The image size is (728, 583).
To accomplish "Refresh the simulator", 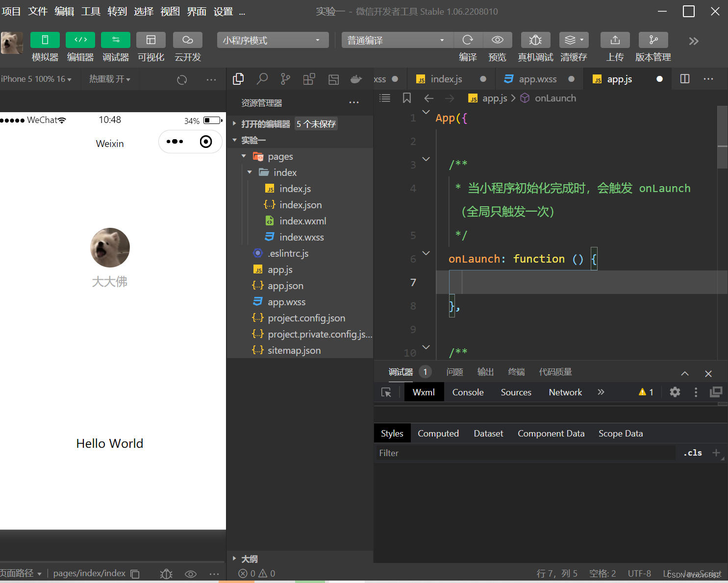I will pyautogui.click(x=182, y=79).
